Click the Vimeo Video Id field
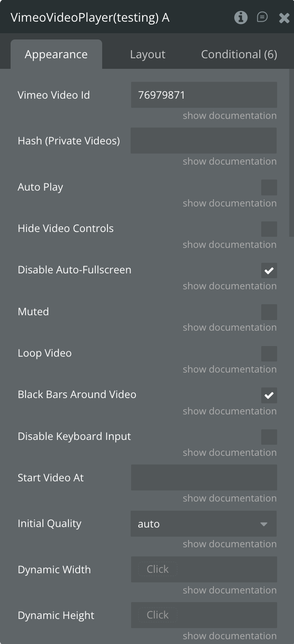 tap(203, 95)
